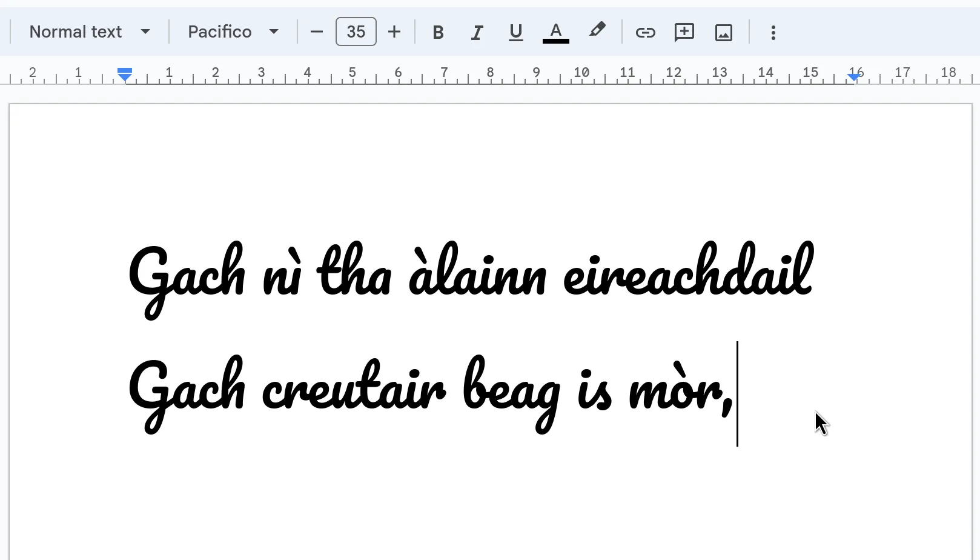Viewport: 980px width, 560px height.
Task: Open the Pacifico font family dropdown
Action: tap(233, 32)
